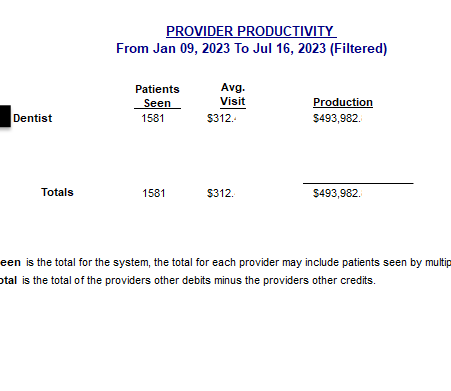Select the Patients Seen column header
451x391 pixels.
(x=157, y=96)
